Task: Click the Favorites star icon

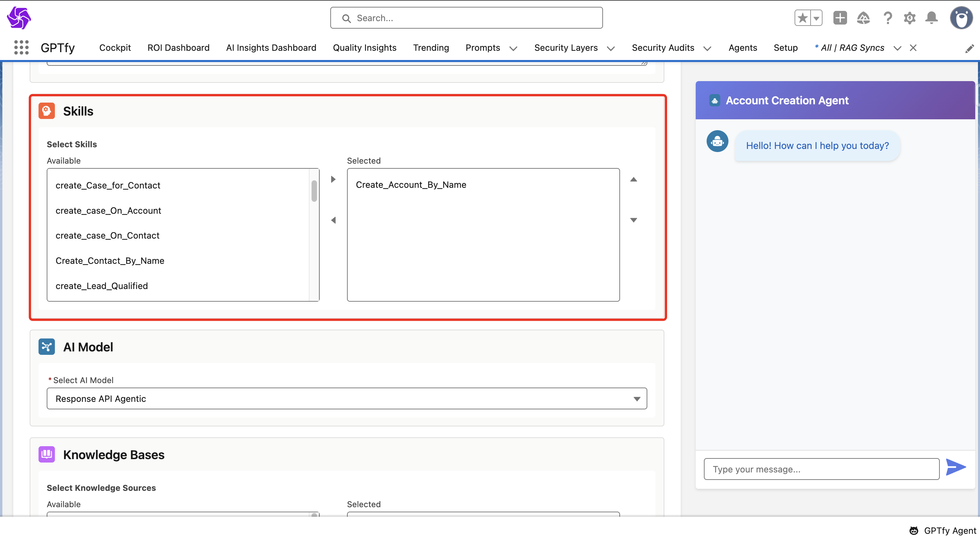Action: (802, 18)
